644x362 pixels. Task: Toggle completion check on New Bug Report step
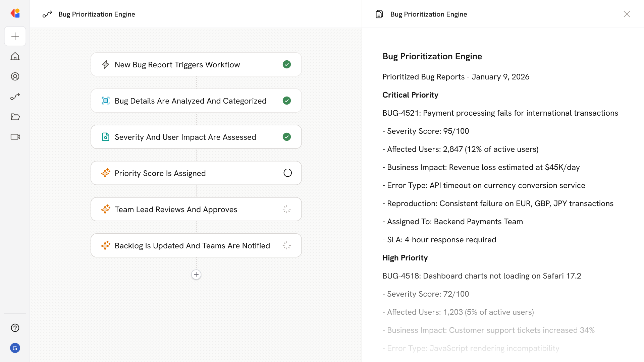point(287,64)
